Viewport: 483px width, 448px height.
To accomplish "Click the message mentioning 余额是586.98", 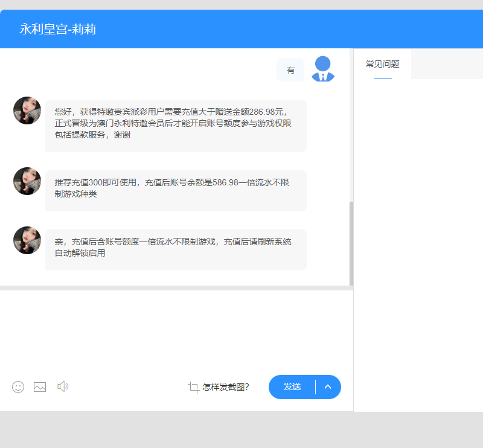I will pos(176,188).
